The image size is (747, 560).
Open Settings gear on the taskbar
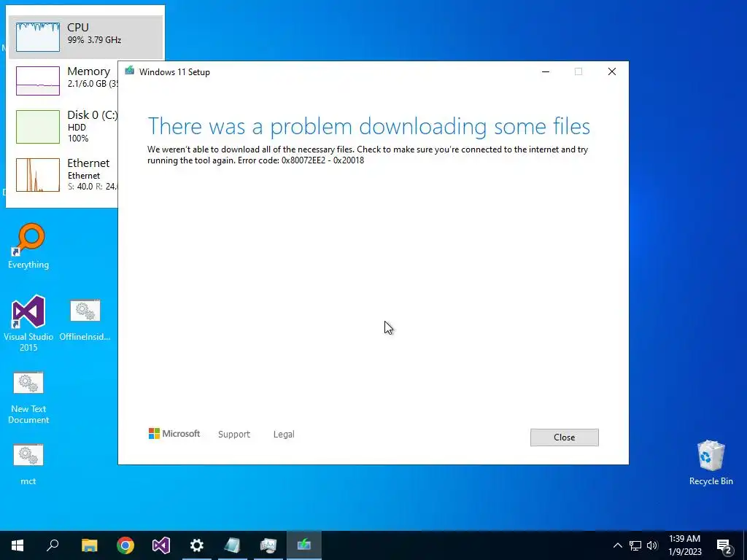point(197,545)
